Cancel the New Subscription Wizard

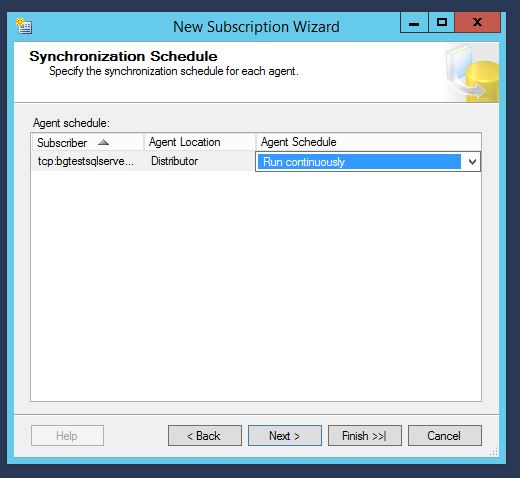pos(445,435)
